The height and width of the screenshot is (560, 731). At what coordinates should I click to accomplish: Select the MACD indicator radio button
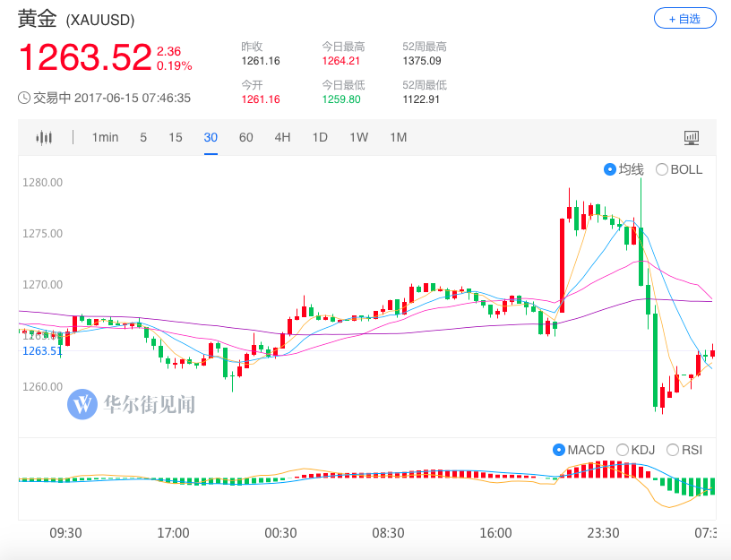pyautogui.click(x=558, y=450)
